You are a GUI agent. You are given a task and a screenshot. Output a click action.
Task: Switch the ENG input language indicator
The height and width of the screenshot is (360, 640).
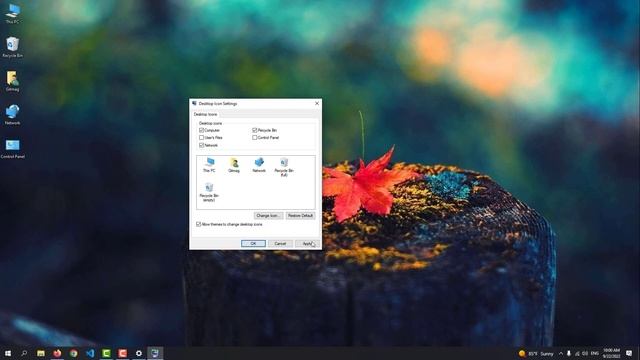point(595,353)
